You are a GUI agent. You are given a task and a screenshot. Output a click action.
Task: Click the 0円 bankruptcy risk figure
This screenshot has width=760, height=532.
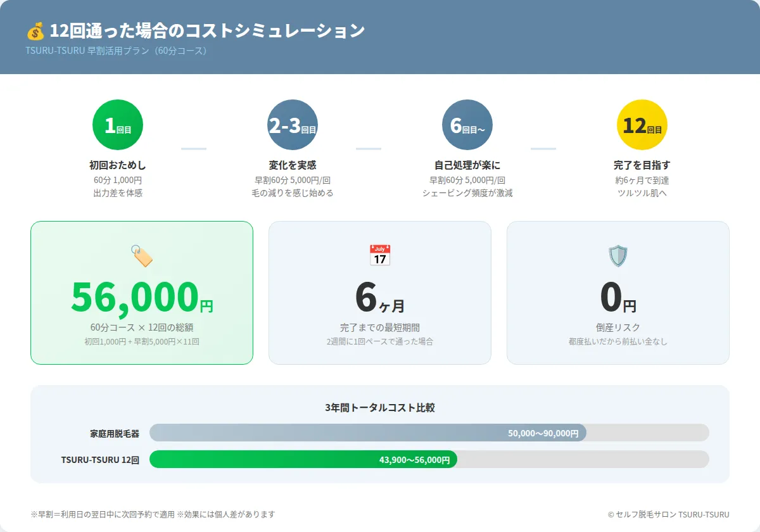pos(618,297)
